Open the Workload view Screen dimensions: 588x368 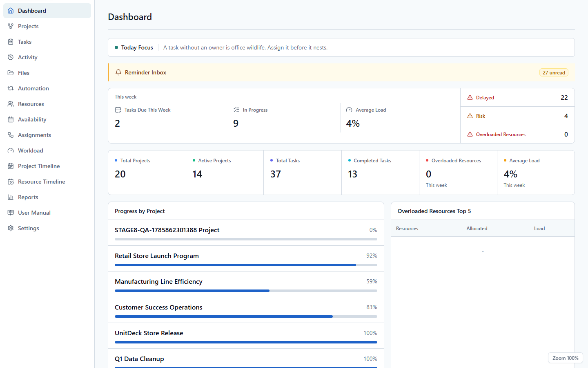click(47, 150)
